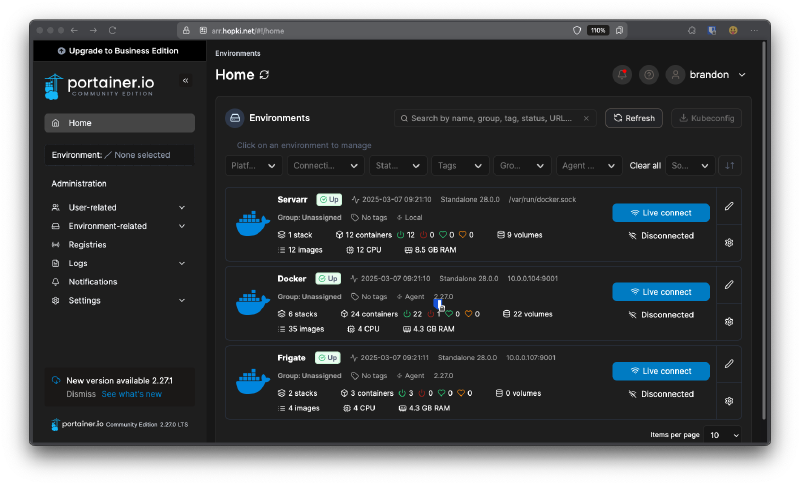The image size is (800, 485).
Task: Click the refresh icon next to Home title
Action: 264,74
